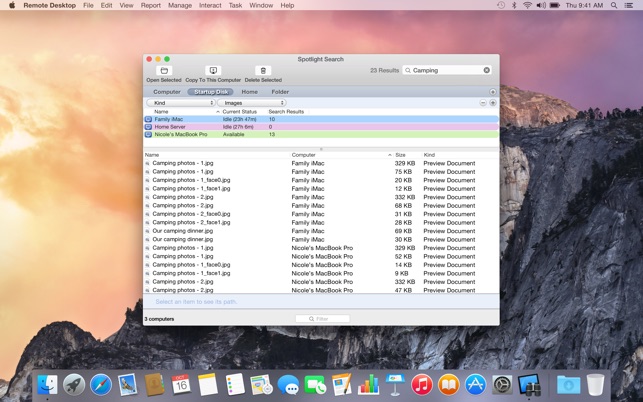Open Safari from the Dock
Viewport: 643px width, 402px height.
point(100,385)
